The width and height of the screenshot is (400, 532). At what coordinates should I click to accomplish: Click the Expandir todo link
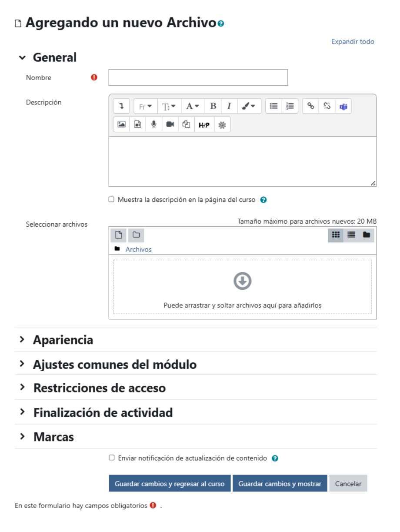353,42
